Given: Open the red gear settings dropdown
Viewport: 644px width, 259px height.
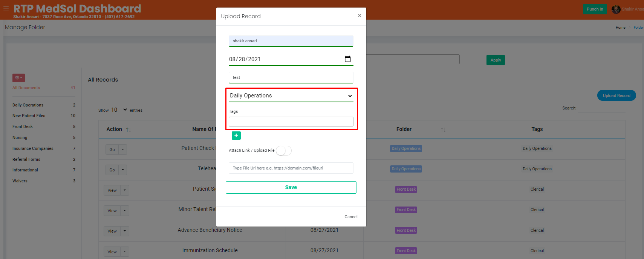Looking at the screenshot, I should point(18,78).
